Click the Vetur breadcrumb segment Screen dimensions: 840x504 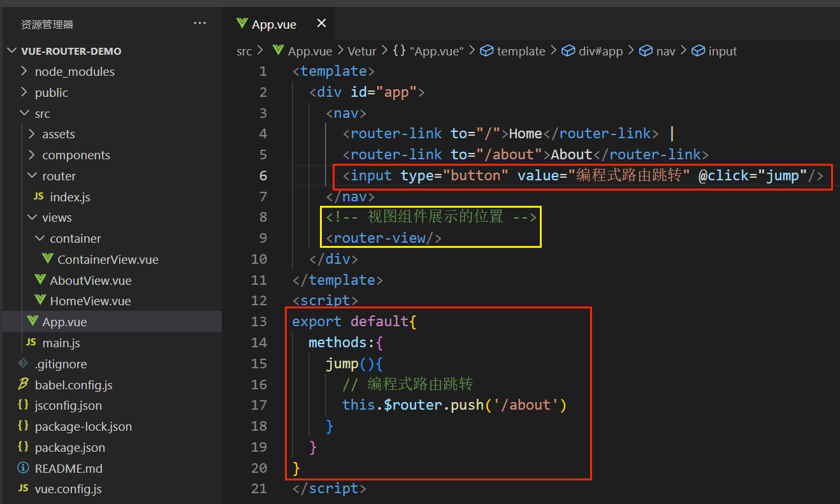click(x=362, y=51)
